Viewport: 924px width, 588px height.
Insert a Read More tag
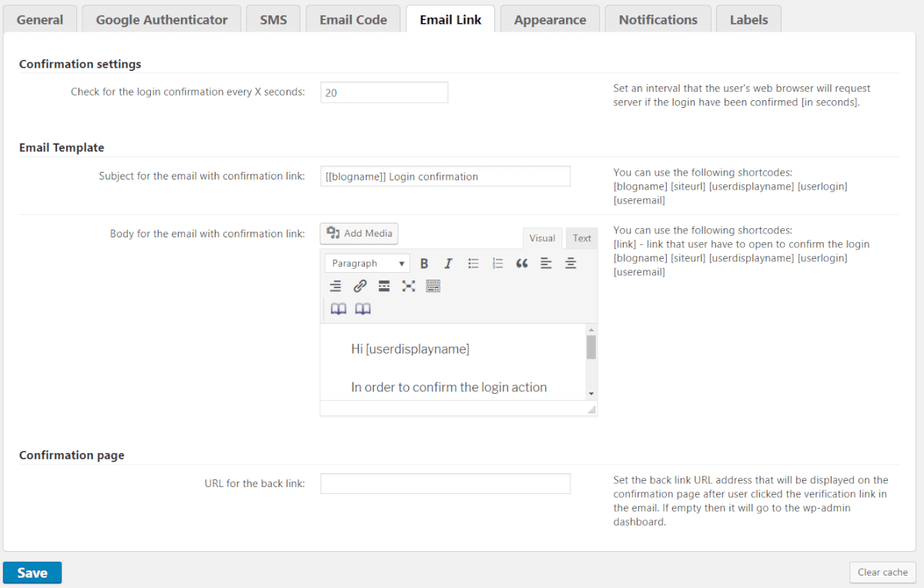(x=384, y=287)
